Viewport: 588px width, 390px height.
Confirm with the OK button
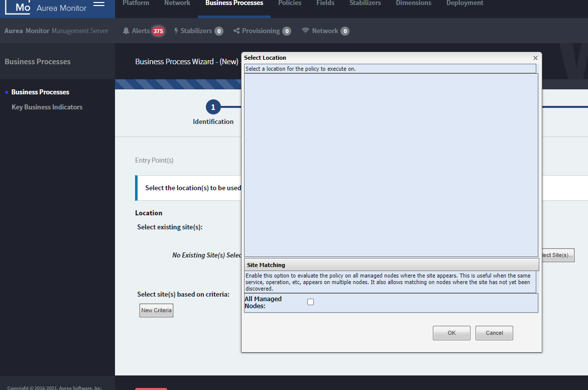pos(451,333)
